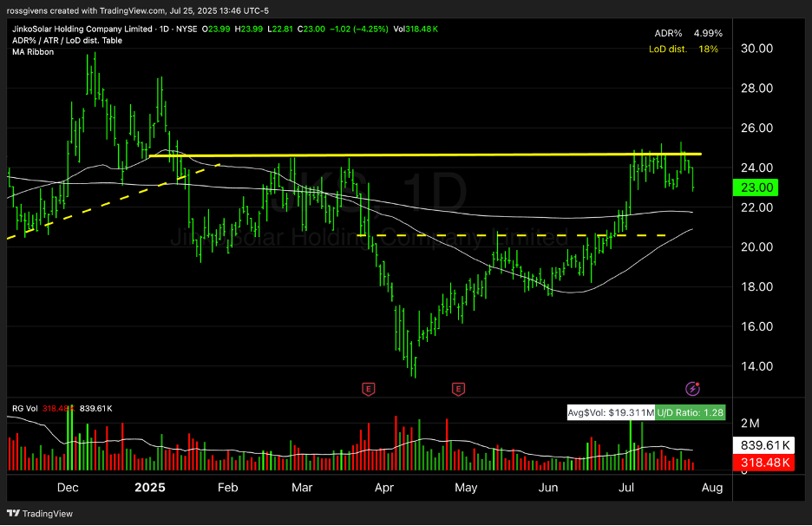Click the 30.00 level on price scale

(755, 49)
